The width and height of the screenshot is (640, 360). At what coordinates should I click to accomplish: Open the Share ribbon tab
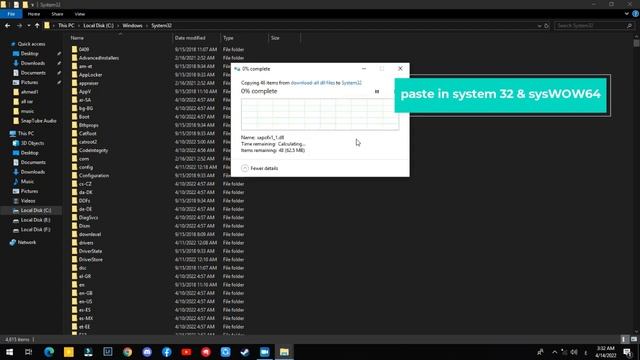57,14
